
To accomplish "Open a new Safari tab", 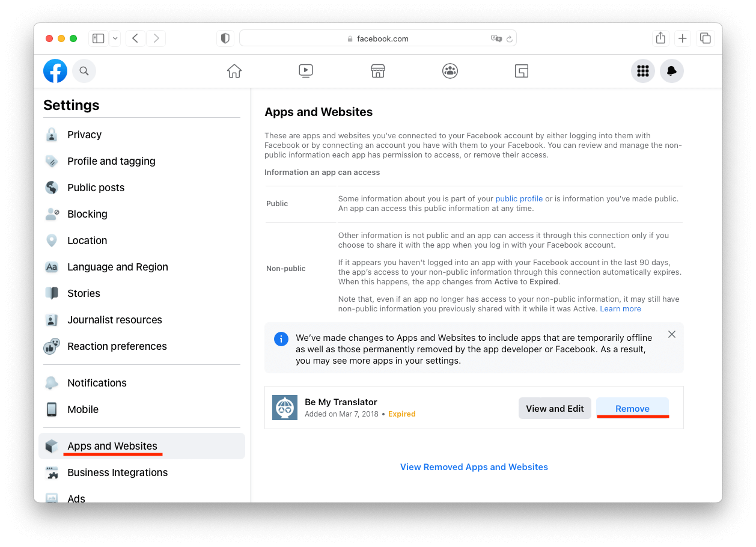I will pos(683,38).
